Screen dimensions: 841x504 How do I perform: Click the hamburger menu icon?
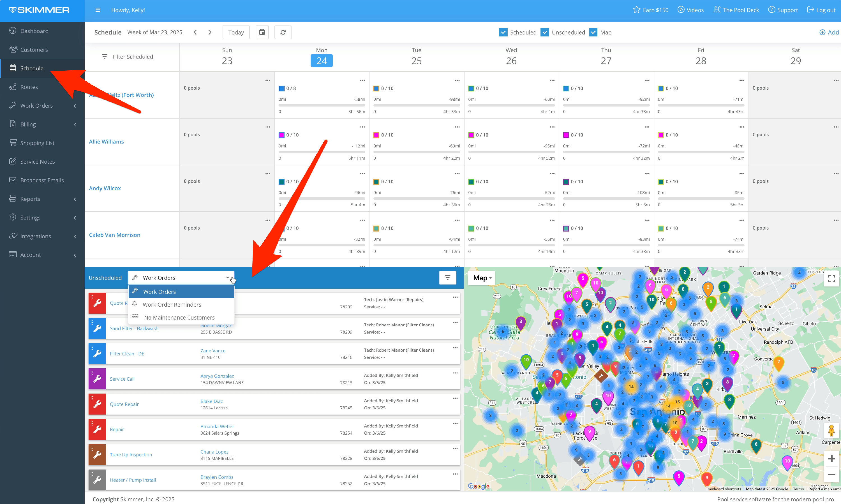[x=98, y=10]
